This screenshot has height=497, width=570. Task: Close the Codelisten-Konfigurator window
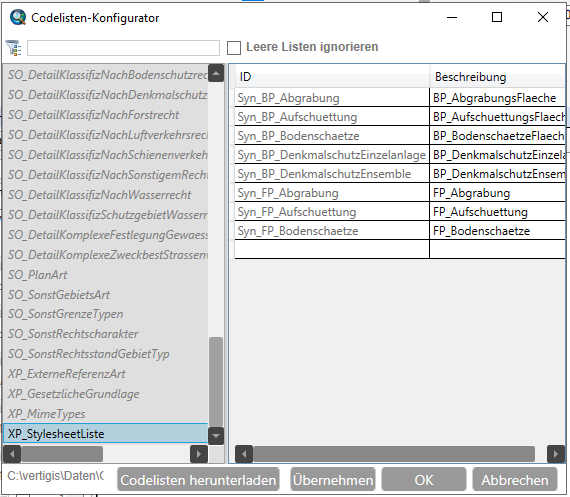pos(543,17)
